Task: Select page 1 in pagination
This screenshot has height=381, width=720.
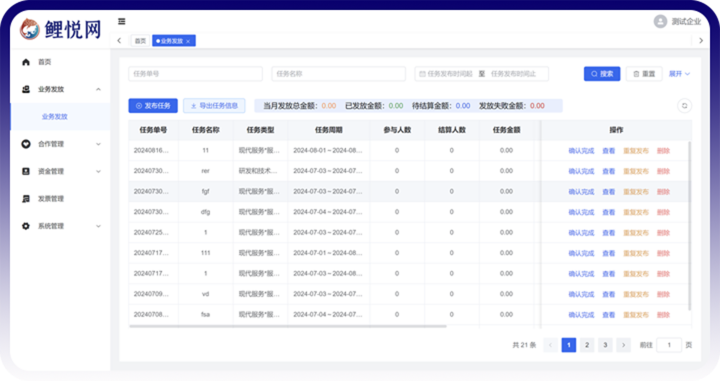Action: pyautogui.click(x=568, y=345)
